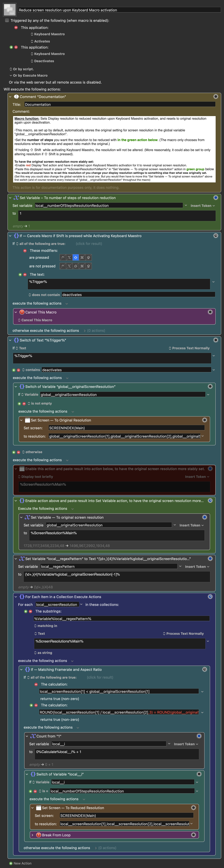Toggle Command modifier in "are pressed" row
This screenshot has height=868, width=224.
[x=82, y=257]
